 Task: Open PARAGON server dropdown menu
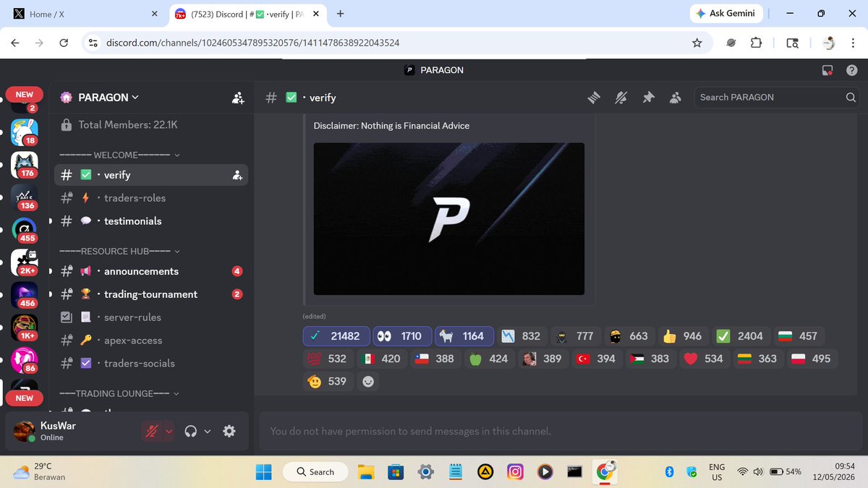pos(109,98)
